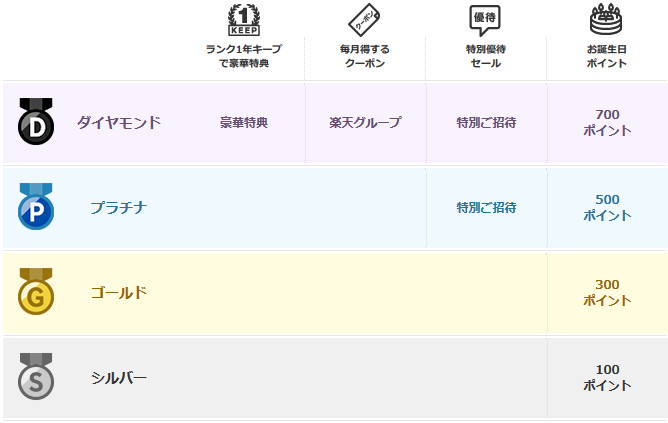Open 楽天グループ coupon cell
Viewport: 668px width, 423px height.
point(365,123)
